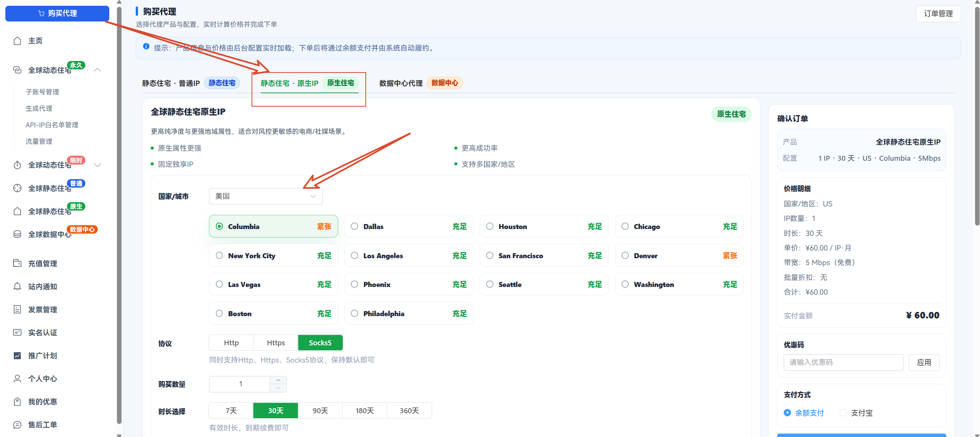Click the timer icon for 限时 dynamic residential

click(17, 165)
